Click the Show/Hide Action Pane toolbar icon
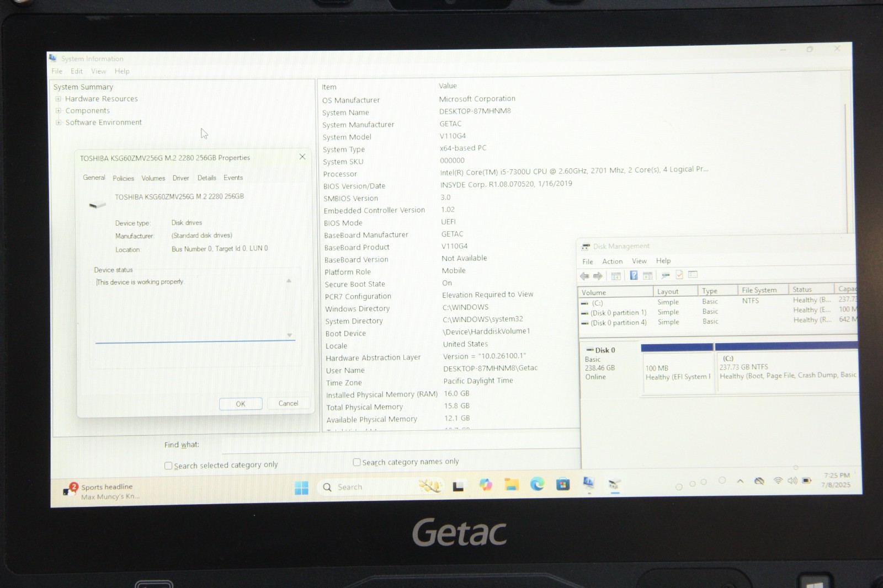 [x=647, y=275]
